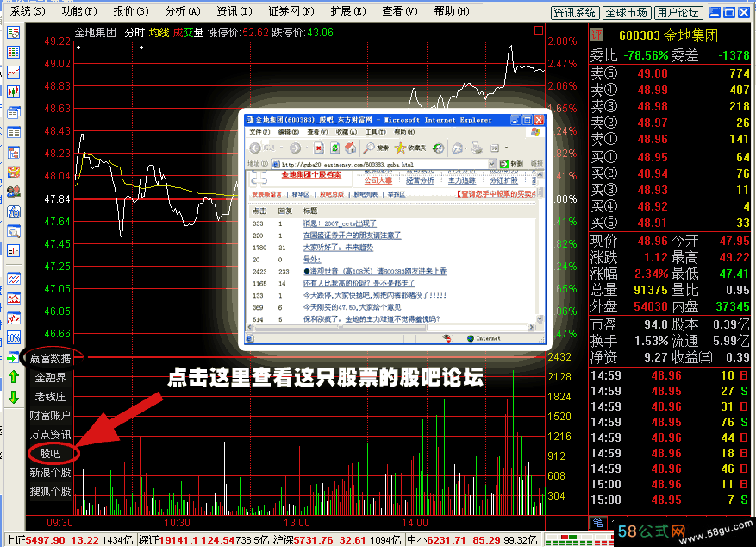
Task: Click 均线 label in chart header
Action: (159, 32)
